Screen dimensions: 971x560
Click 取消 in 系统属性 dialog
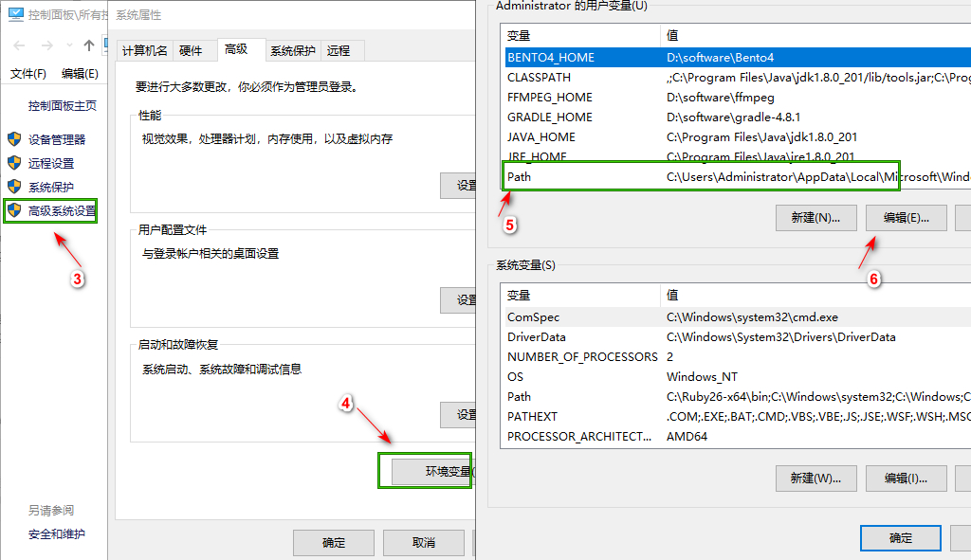pyautogui.click(x=424, y=543)
